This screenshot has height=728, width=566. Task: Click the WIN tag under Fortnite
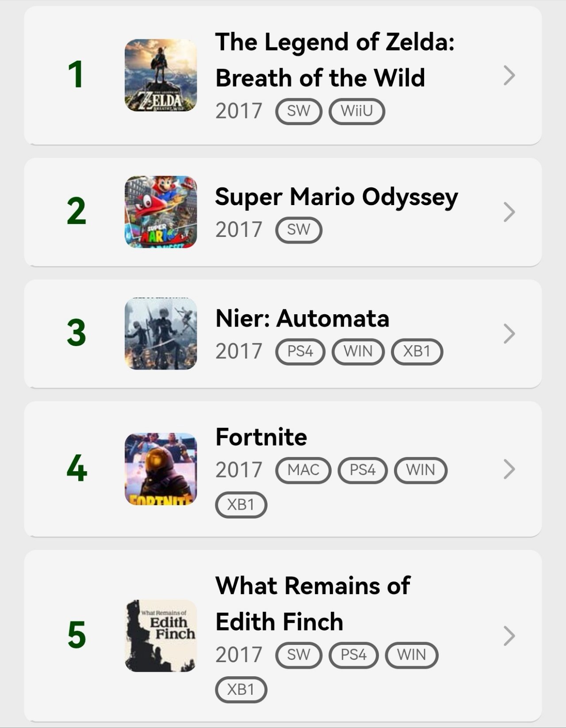[420, 470]
